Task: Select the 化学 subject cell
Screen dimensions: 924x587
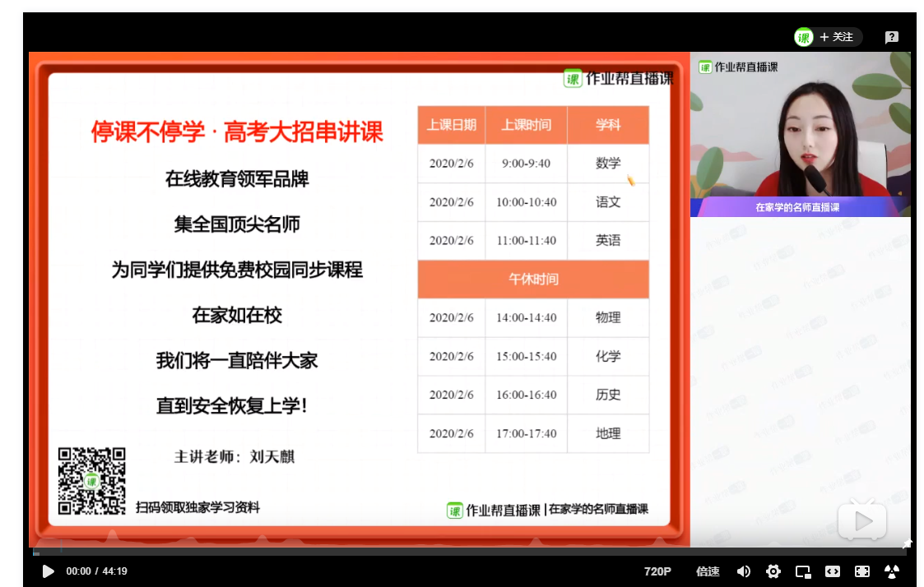Action: click(x=608, y=356)
